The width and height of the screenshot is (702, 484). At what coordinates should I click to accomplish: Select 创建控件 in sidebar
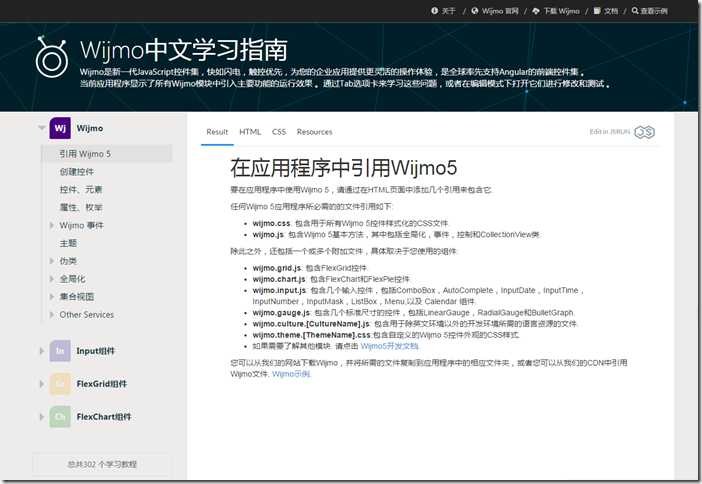(77, 171)
